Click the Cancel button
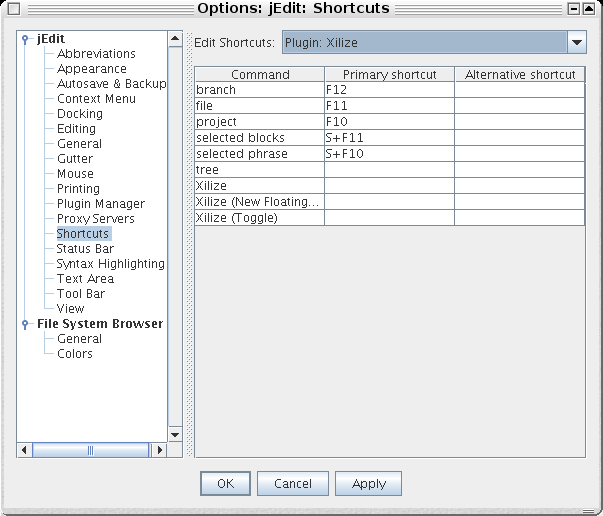603x516 pixels. (x=293, y=483)
